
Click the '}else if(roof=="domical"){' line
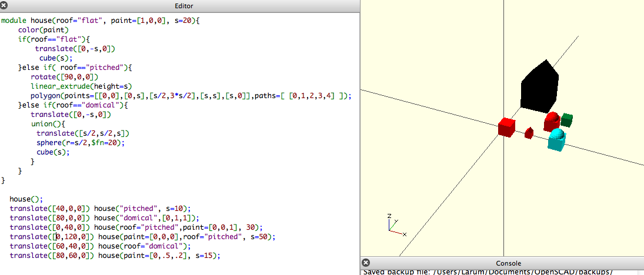tap(73, 105)
